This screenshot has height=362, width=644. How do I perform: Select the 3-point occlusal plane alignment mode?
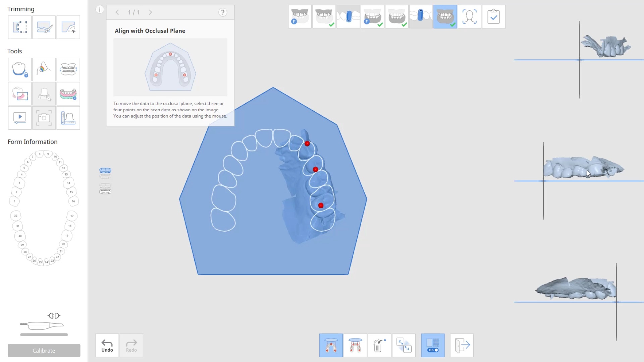(x=331, y=345)
